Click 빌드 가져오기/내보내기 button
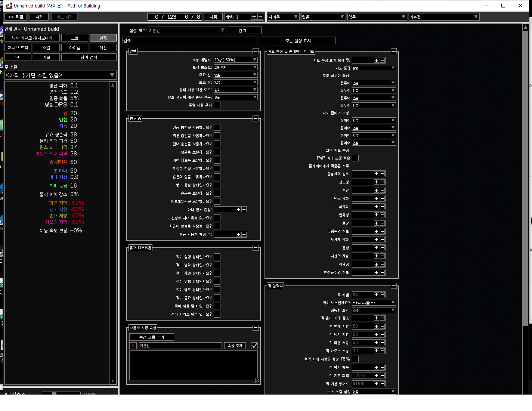The width and height of the screenshot is (532, 411). point(32,38)
